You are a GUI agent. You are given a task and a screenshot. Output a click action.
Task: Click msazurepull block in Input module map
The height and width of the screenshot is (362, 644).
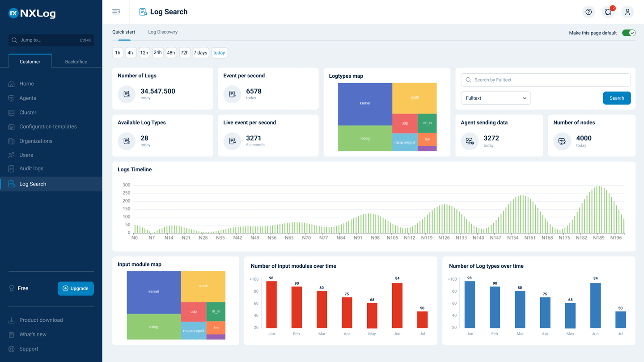[193, 331]
